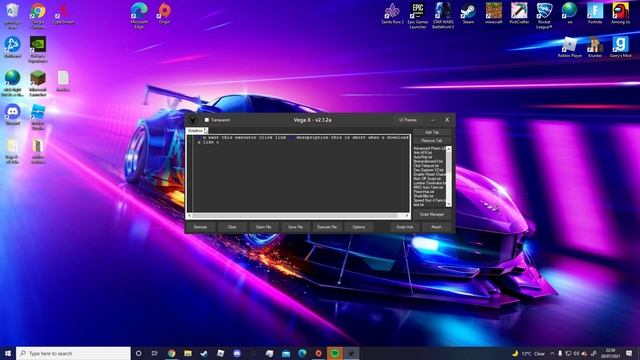Screen dimensions: 640x360
Task: Select the STAR WARS Battlefront II icon
Action: point(443,16)
